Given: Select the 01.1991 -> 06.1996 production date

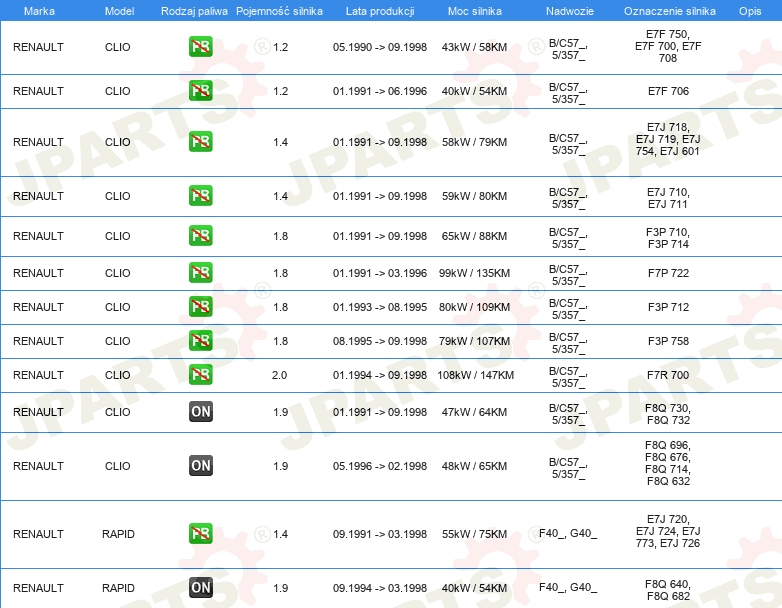Looking at the screenshot, I should pos(380,91).
